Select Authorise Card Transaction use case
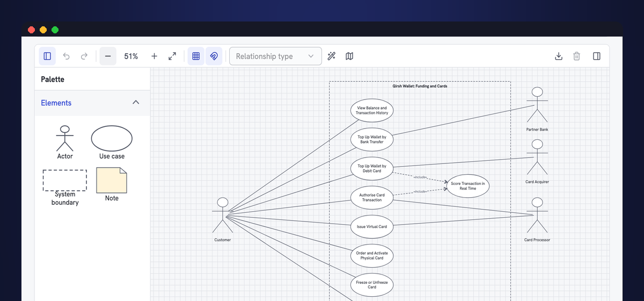Image resolution: width=644 pixels, height=301 pixels. pyautogui.click(x=372, y=197)
